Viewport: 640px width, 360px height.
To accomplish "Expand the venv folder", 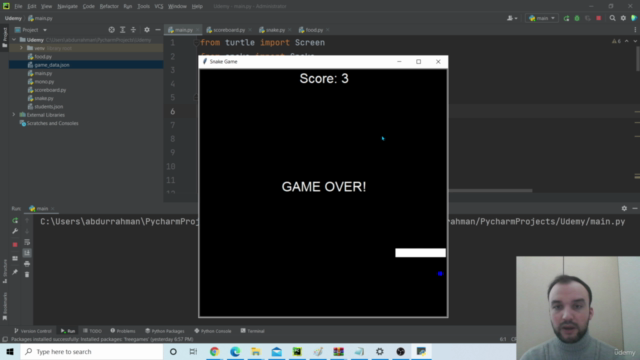I will (x=21, y=48).
